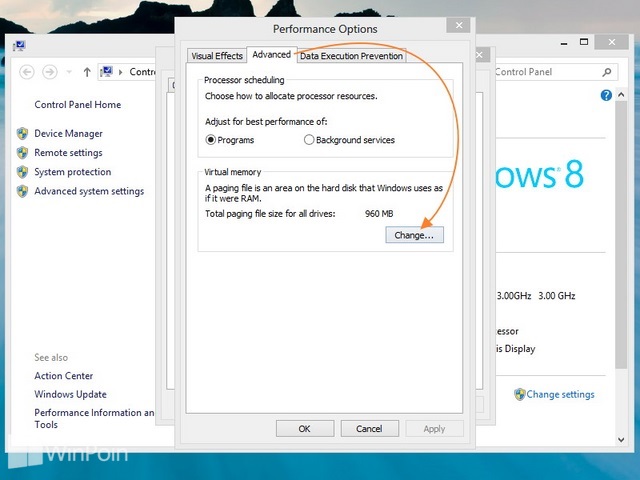Minimize the Control Panel System window
Viewport: 640px width, 480px height.
click(564, 43)
